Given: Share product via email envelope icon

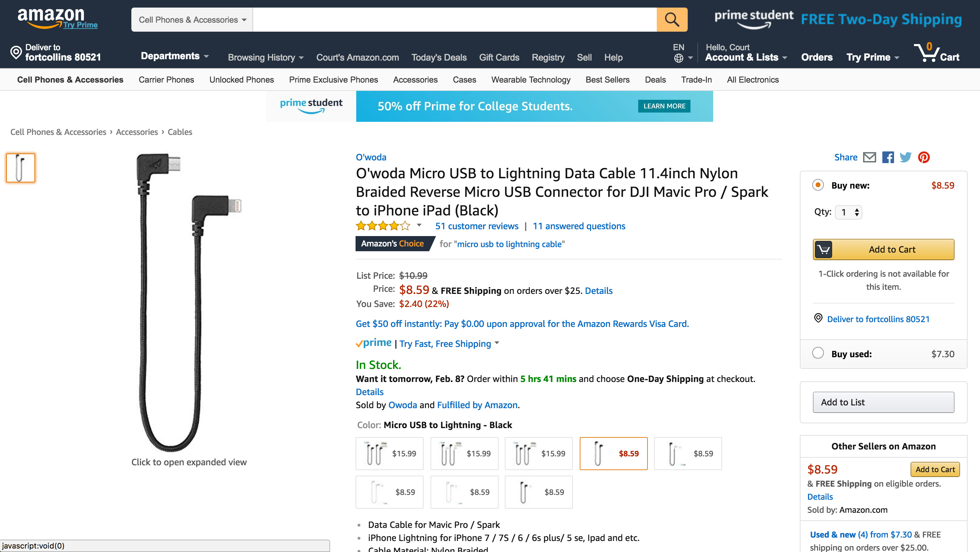Looking at the screenshot, I should click(x=869, y=157).
